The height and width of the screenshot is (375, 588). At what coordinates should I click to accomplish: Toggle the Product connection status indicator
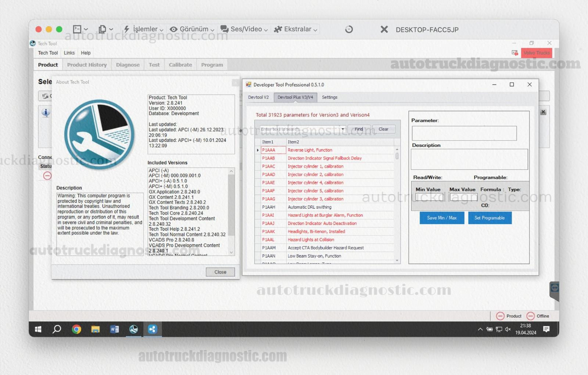tap(501, 316)
